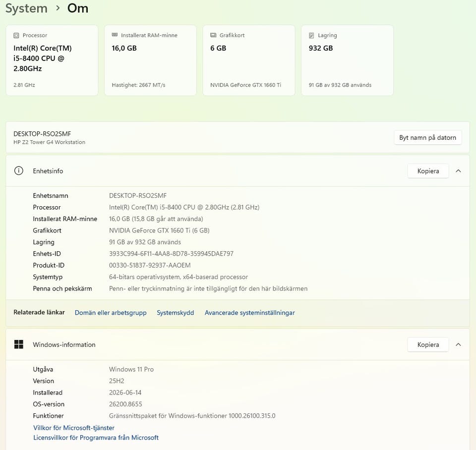Click the Installerat RAM-minne card icon
This screenshot has height=450, width=476.
click(115, 35)
